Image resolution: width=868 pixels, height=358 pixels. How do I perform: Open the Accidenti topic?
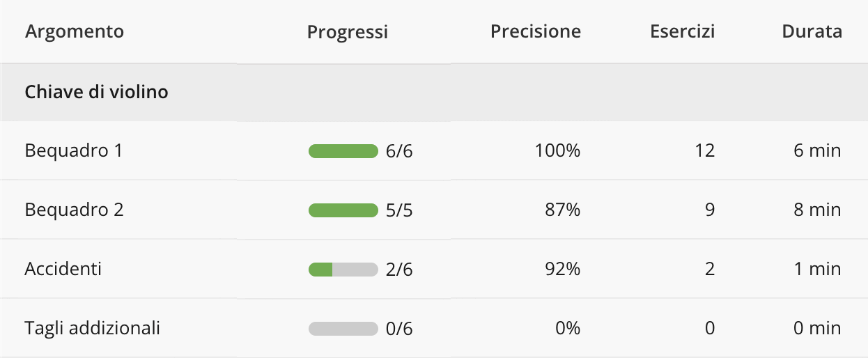point(63,269)
